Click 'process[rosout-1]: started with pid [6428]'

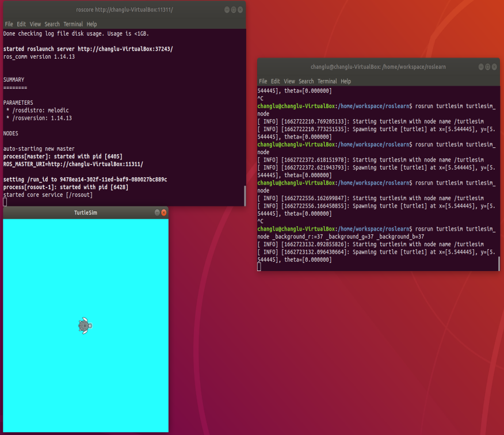pyautogui.click(x=66, y=187)
